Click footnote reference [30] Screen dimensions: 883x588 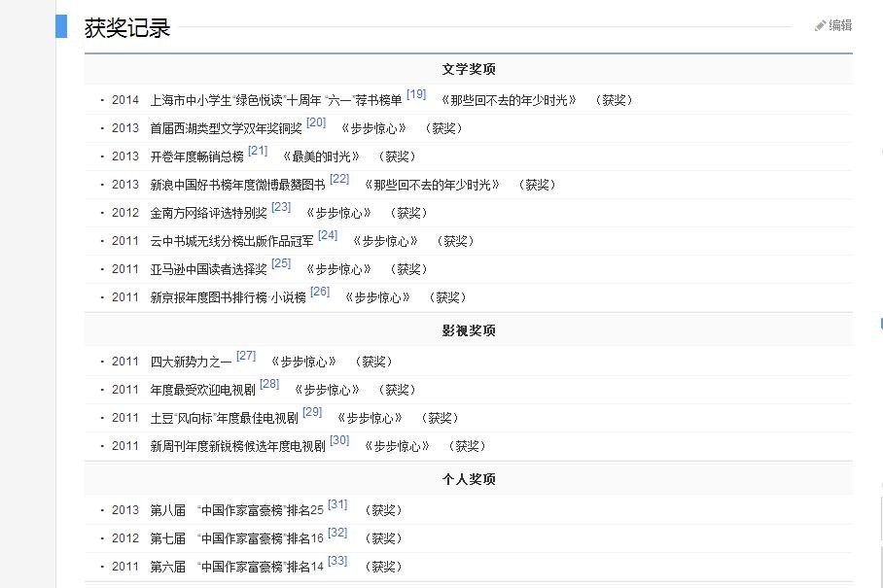point(339,440)
